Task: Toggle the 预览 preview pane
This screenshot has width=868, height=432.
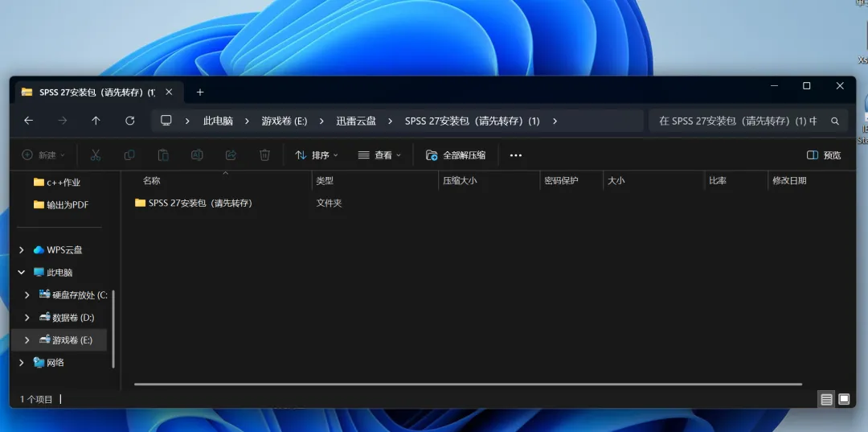Action: (824, 155)
